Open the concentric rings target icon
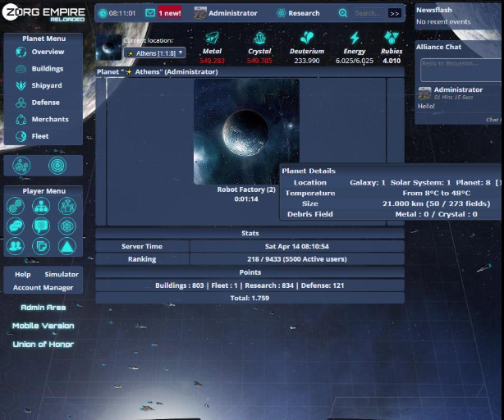 click(x=57, y=166)
